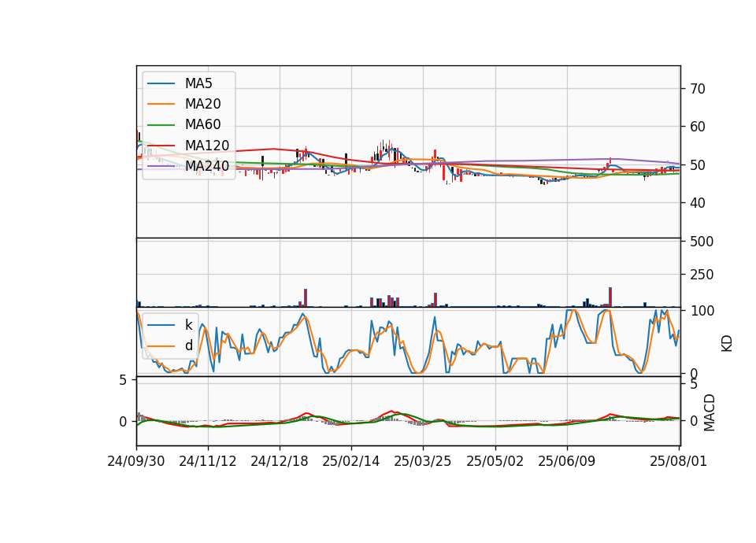Click the 24/09/30 date axis label
Screen dimensions: 756x543
[136, 461]
